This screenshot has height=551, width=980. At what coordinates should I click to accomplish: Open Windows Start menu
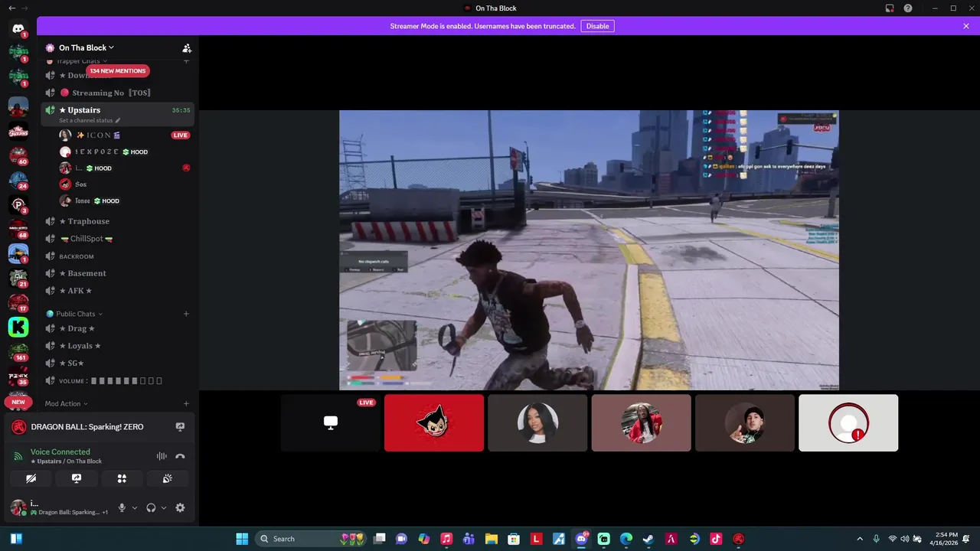(x=242, y=539)
